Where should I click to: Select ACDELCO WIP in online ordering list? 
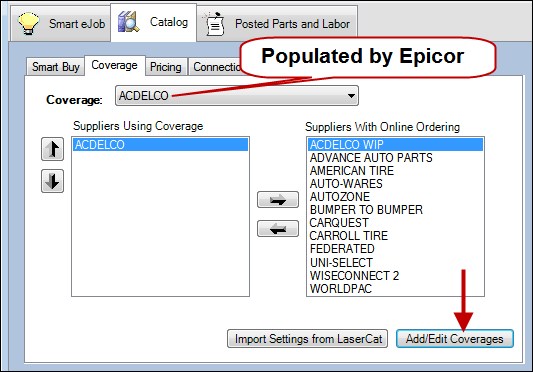pos(395,145)
